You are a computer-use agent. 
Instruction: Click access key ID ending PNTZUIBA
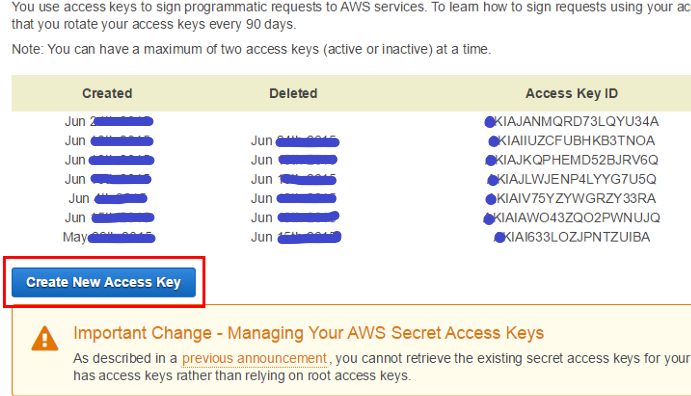click(572, 237)
